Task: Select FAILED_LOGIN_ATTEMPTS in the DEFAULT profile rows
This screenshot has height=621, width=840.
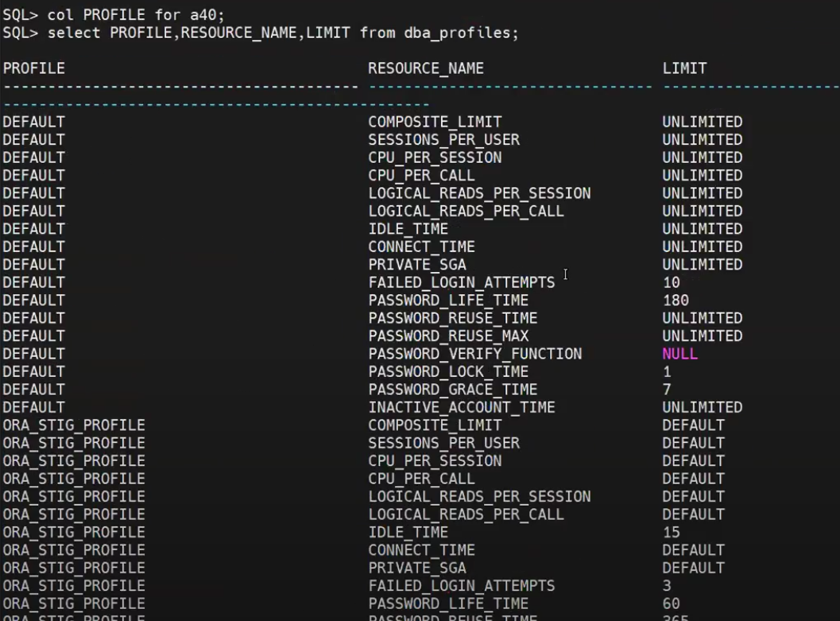Action: [x=462, y=282]
